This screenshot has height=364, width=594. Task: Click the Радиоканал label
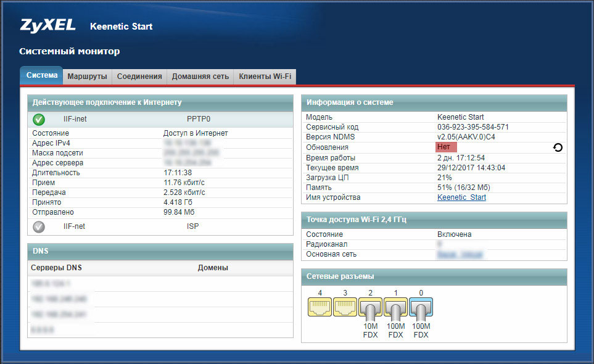pyautogui.click(x=327, y=244)
